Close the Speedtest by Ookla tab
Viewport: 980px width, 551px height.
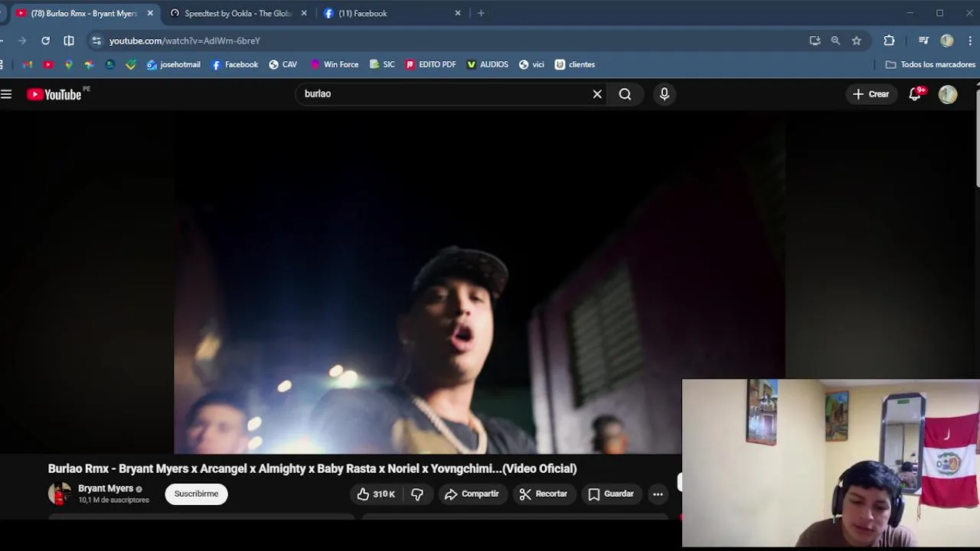tap(304, 13)
